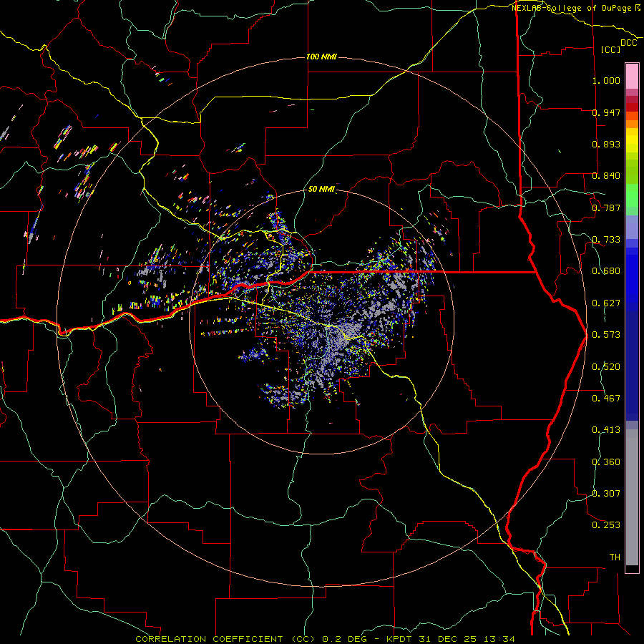Select the 0.360 value on the scale

(606, 462)
